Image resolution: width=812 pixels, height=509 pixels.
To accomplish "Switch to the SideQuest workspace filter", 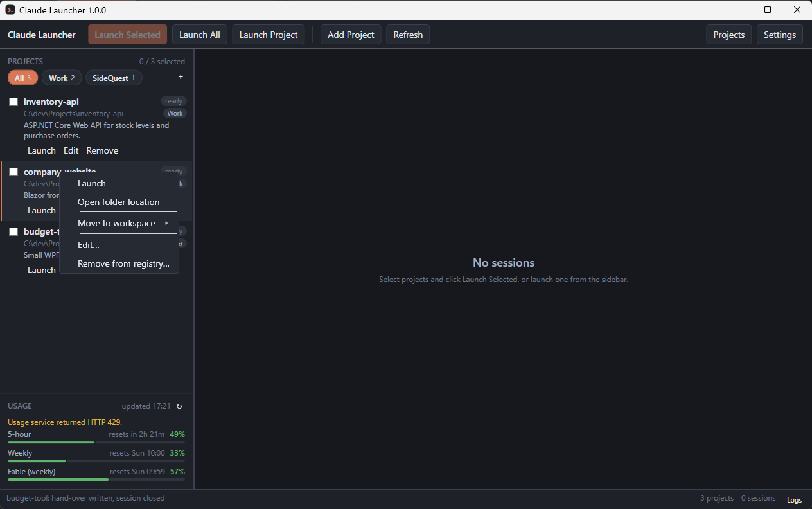I will (x=114, y=78).
